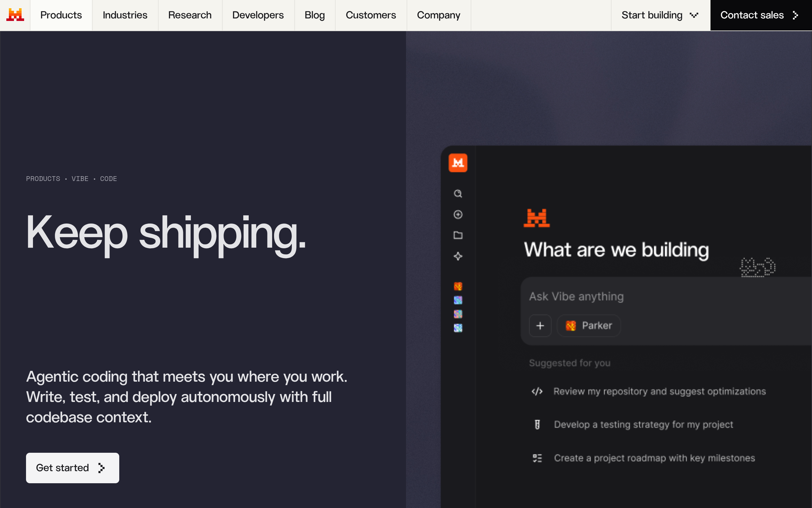The image size is (812, 508).
Task: Click the sparkle icon in the Vibe sidebar
Action: (458, 256)
